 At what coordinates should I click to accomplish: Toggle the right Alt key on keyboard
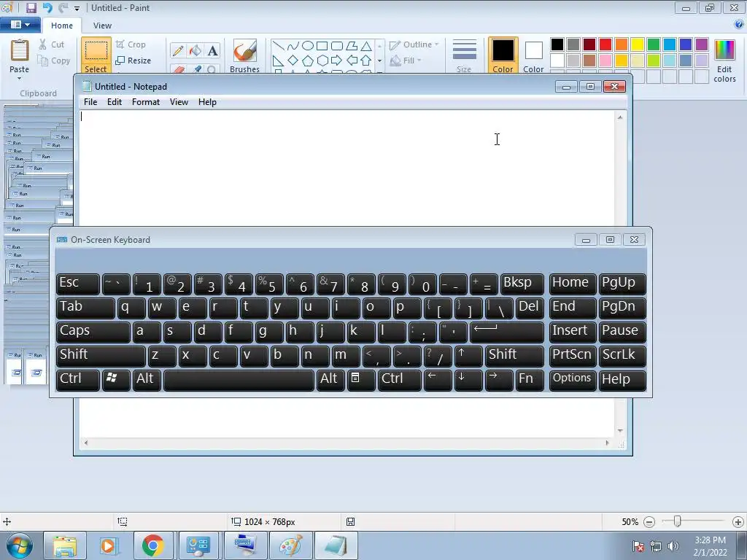[x=330, y=380]
